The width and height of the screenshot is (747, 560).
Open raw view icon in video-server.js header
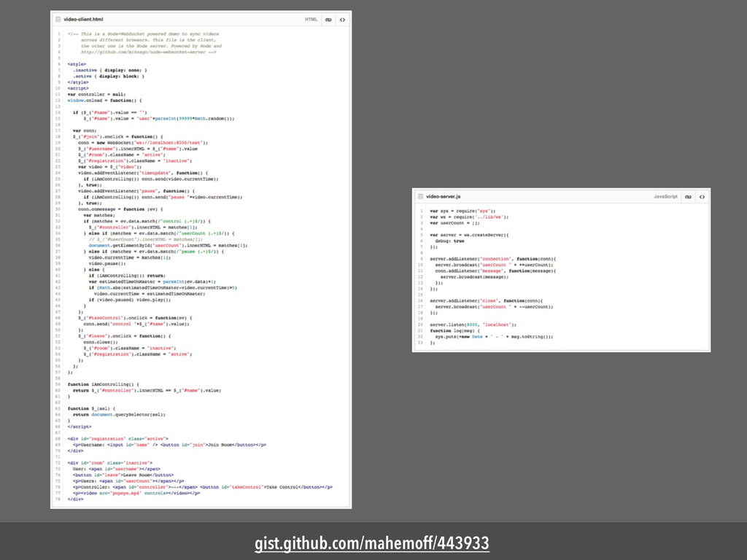(702, 197)
